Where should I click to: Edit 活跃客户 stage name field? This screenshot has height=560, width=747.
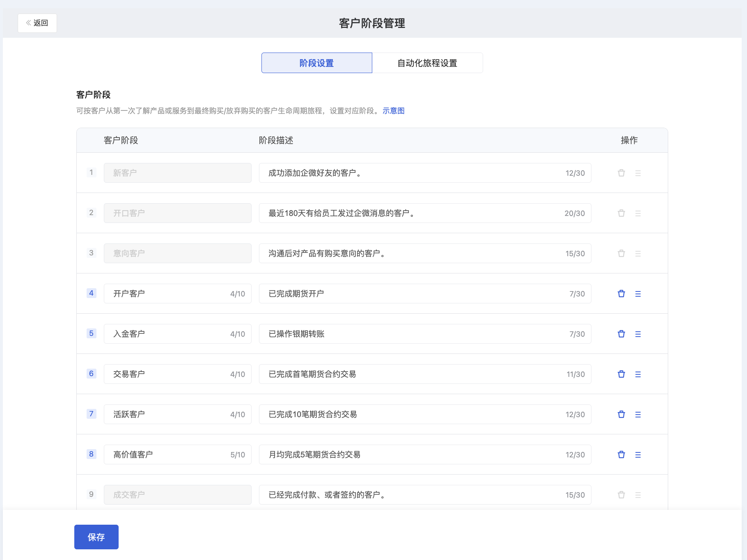point(178,414)
